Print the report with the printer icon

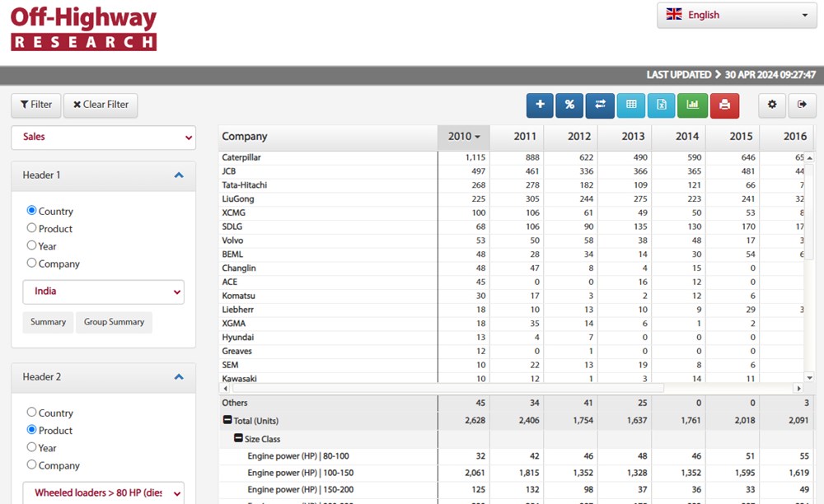[724, 105]
